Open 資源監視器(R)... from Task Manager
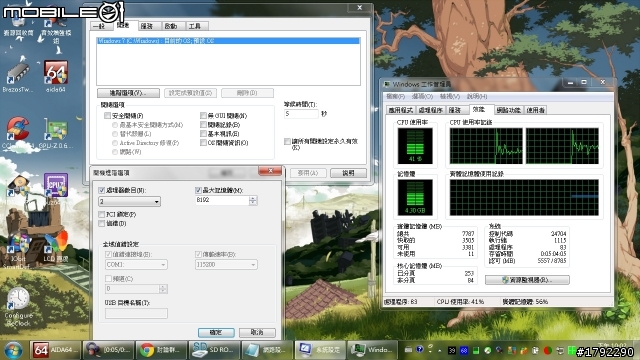 tap(527, 280)
